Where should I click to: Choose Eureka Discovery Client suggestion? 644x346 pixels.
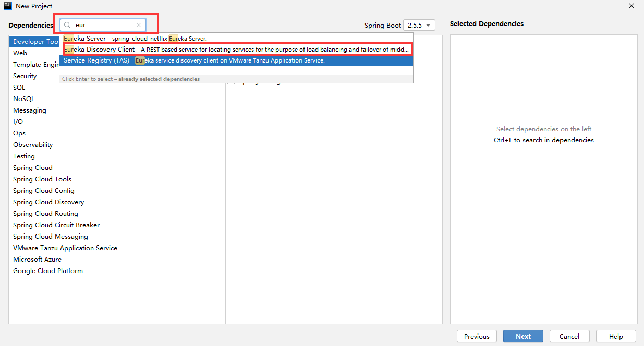click(x=236, y=50)
